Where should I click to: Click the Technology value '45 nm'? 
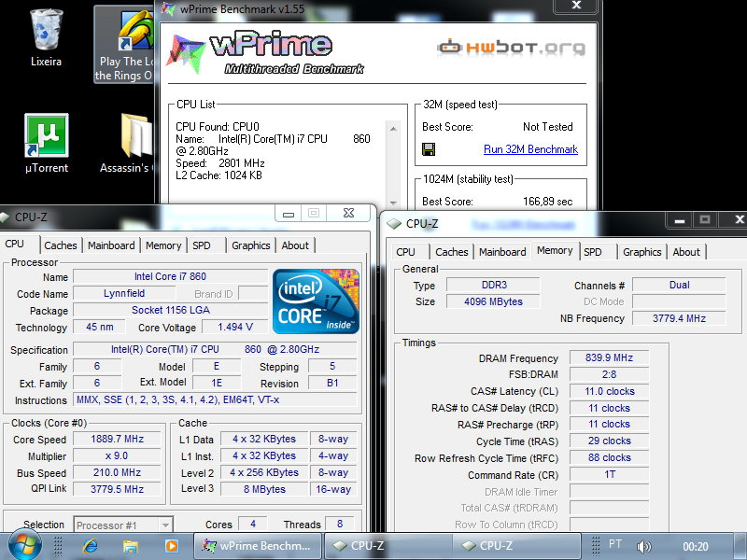100,328
